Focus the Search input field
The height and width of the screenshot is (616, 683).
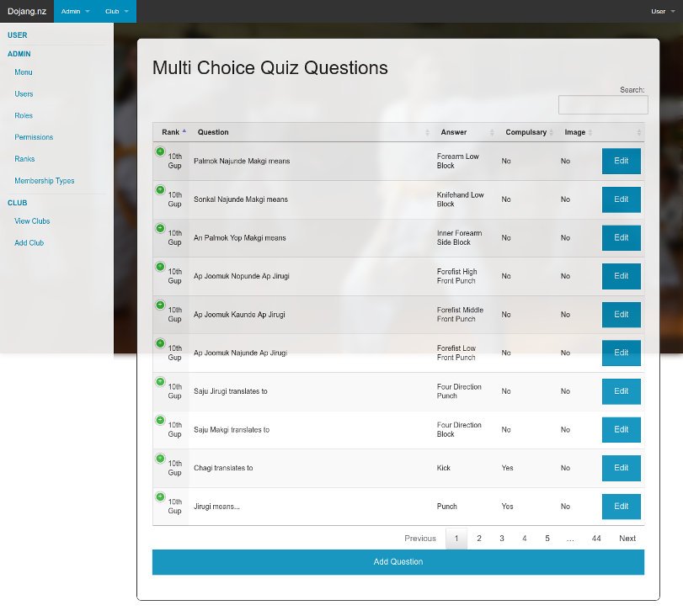[602, 105]
